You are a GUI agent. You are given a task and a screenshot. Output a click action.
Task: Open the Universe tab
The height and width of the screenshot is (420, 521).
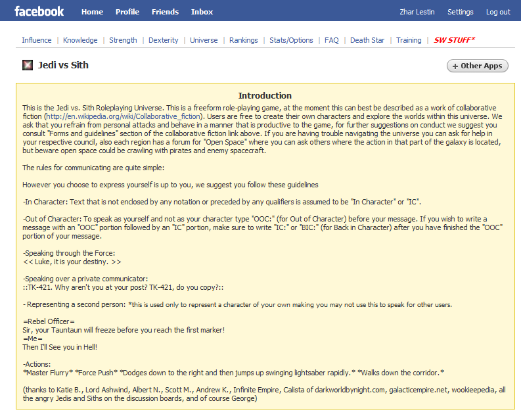(x=204, y=40)
